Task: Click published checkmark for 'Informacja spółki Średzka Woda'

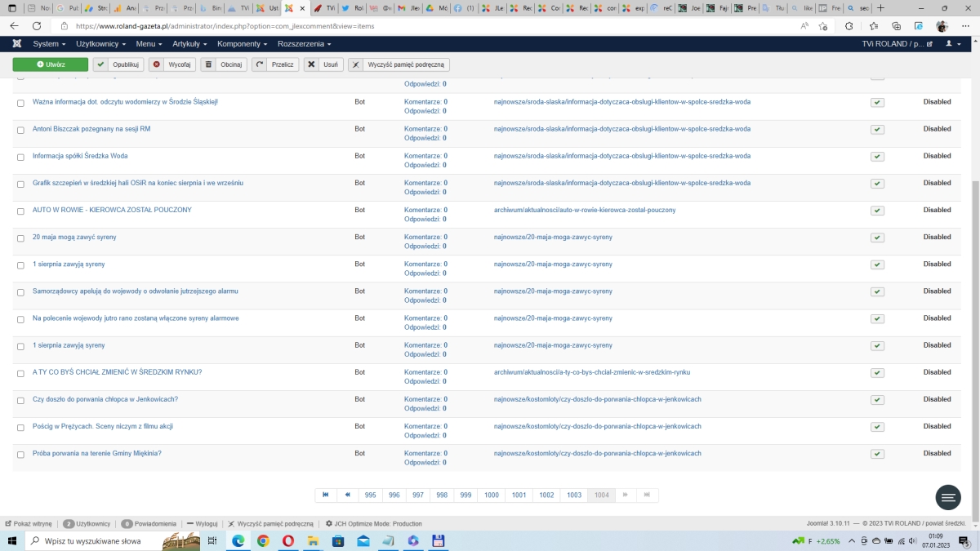Action: (877, 157)
